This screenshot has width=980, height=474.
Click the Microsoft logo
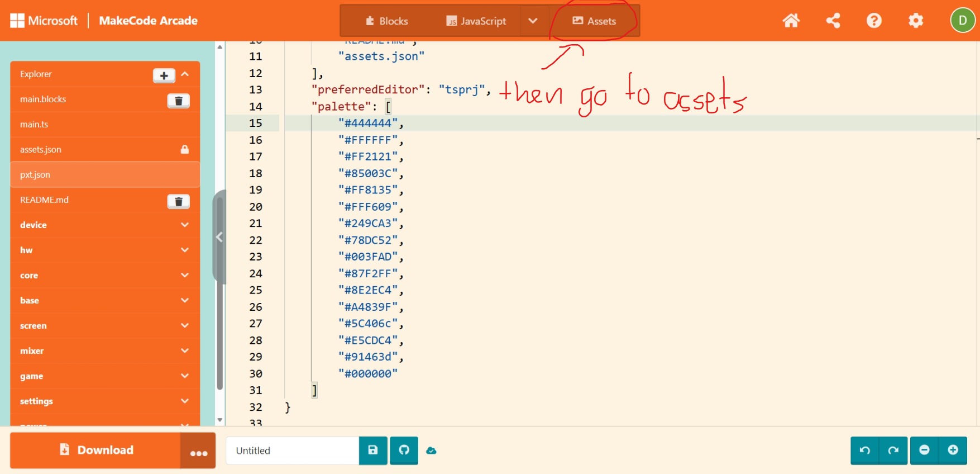(x=44, y=21)
